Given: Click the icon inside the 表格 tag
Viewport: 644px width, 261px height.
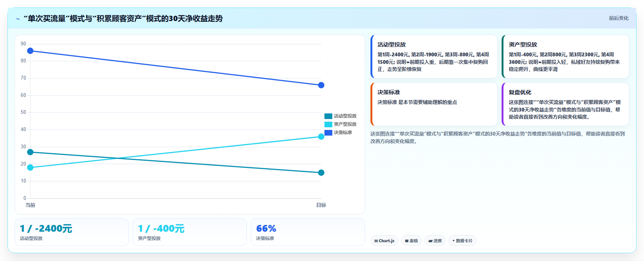Looking at the screenshot, I should click(x=407, y=241).
